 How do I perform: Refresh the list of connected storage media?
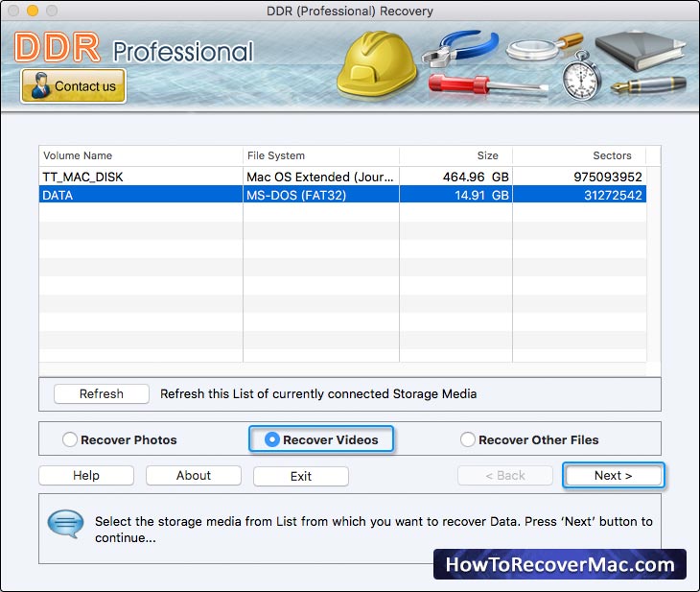click(x=102, y=393)
